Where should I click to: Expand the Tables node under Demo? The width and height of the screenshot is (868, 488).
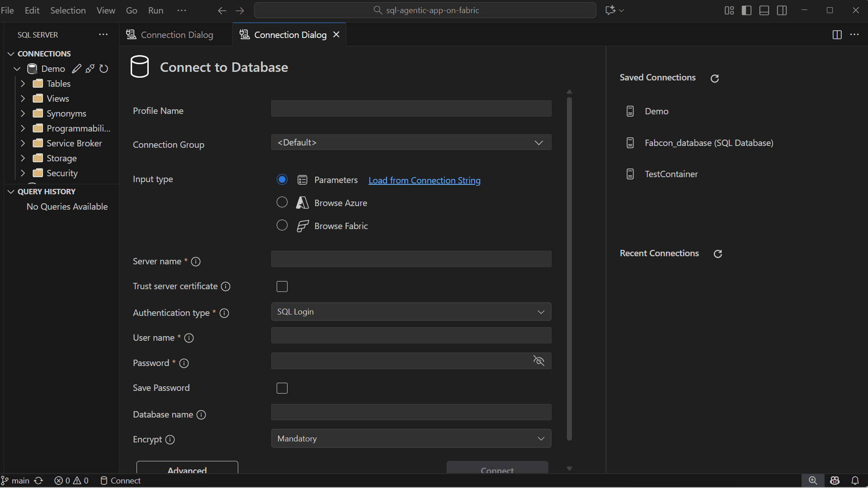click(23, 84)
